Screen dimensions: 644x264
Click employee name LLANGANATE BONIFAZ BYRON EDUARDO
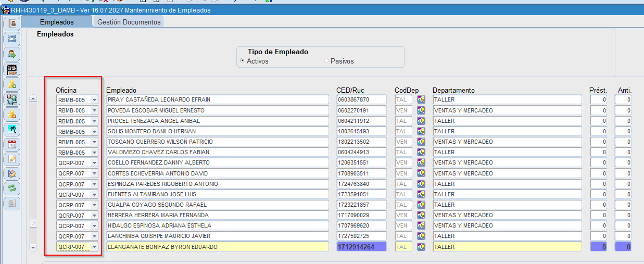point(218,247)
